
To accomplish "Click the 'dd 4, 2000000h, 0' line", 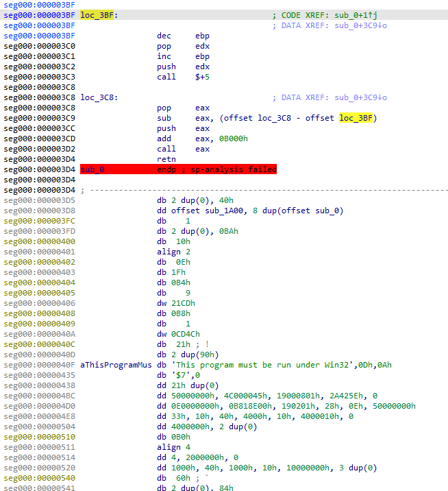I will (x=197, y=457).
